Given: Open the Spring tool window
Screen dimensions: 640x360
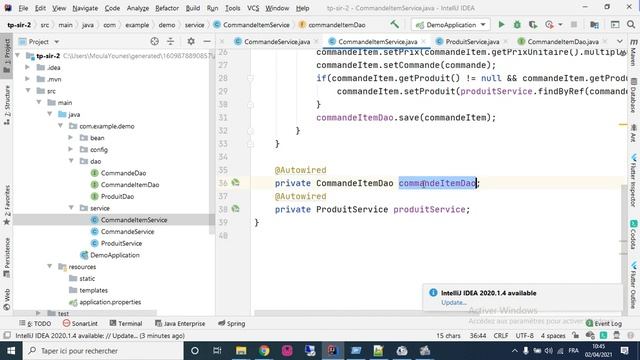Looking at the screenshot, I should pos(231,323).
